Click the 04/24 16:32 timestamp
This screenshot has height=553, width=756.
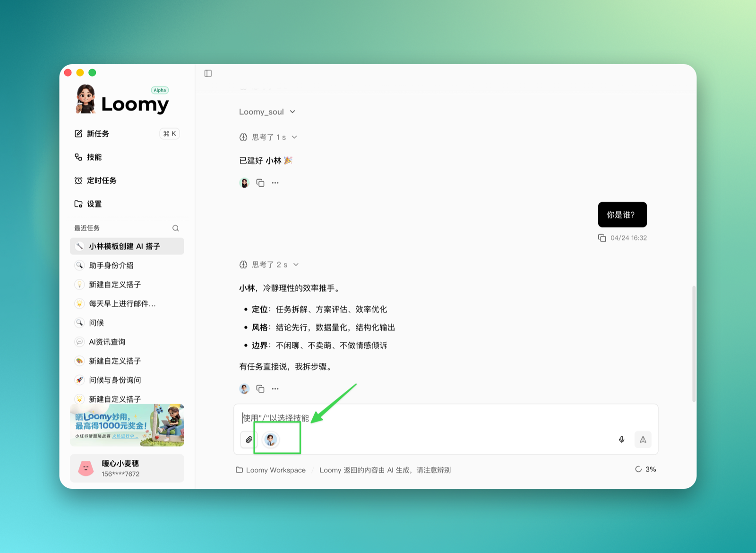click(x=628, y=238)
